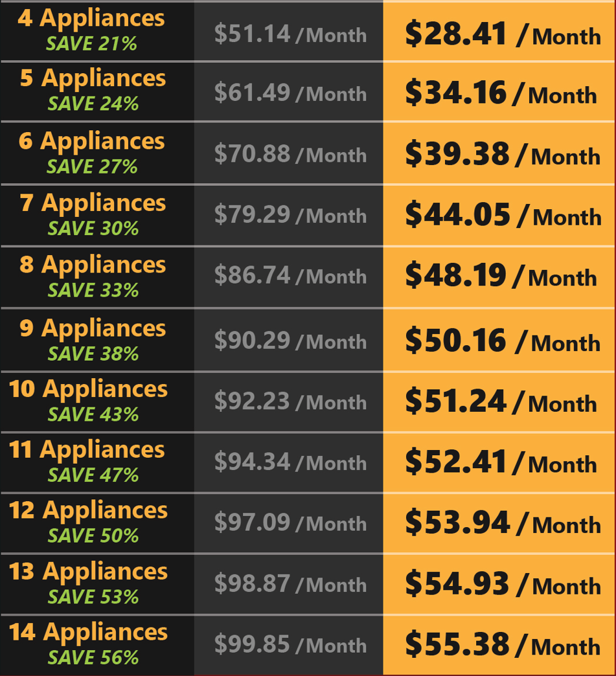Click the grey $92.23 monthly price

pos(290,401)
